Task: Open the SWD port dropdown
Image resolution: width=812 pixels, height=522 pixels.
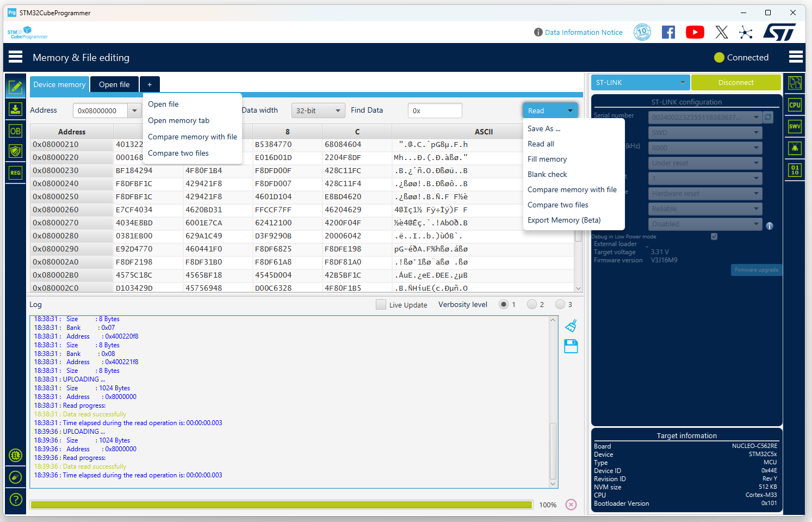Action: click(x=705, y=132)
